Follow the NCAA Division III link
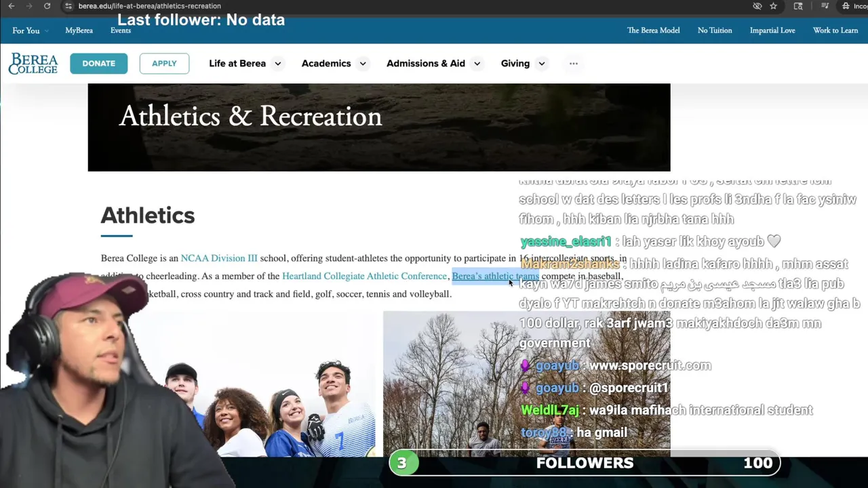 click(x=219, y=258)
